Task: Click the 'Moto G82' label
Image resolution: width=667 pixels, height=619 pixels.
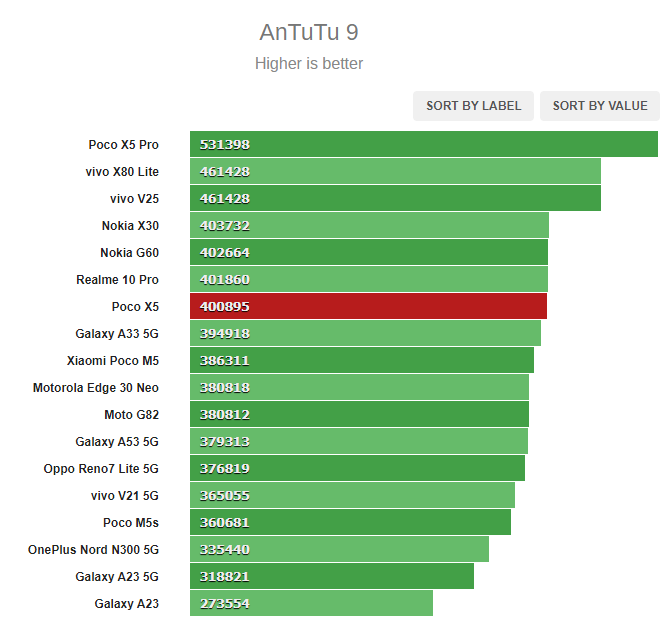Action: [131, 415]
